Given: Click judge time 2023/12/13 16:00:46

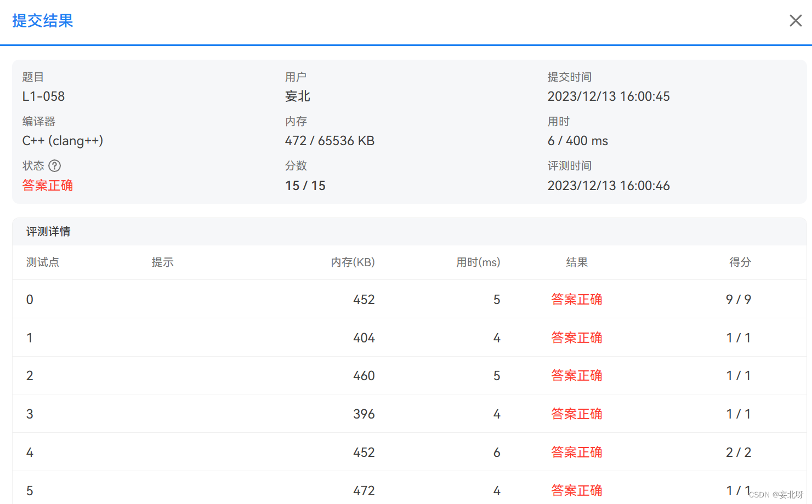Looking at the screenshot, I should [x=609, y=186].
